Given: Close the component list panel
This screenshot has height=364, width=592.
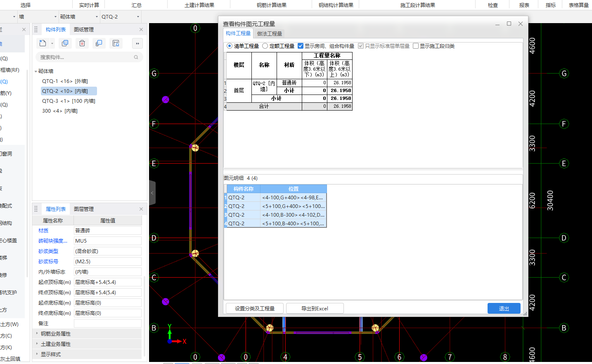Looking at the screenshot, I should coord(141,29).
